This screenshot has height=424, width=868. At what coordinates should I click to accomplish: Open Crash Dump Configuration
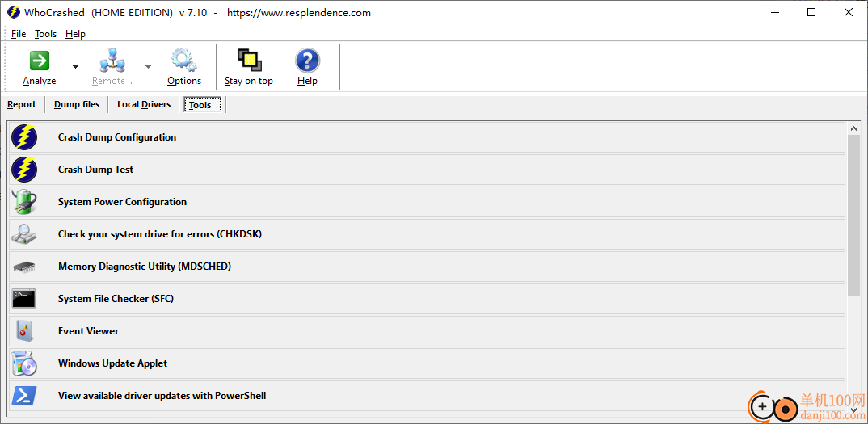(x=427, y=137)
